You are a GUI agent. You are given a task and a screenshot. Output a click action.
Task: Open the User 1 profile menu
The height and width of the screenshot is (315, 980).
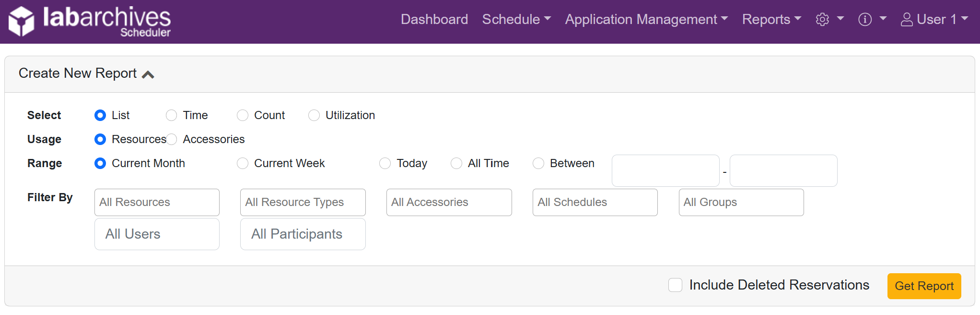pyautogui.click(x=934, y=19)
